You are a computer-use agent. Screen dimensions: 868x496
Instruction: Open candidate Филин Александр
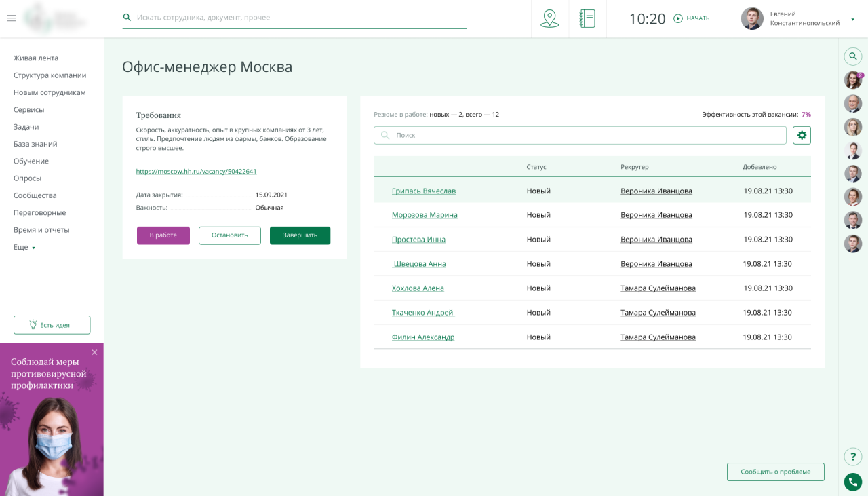423,337
